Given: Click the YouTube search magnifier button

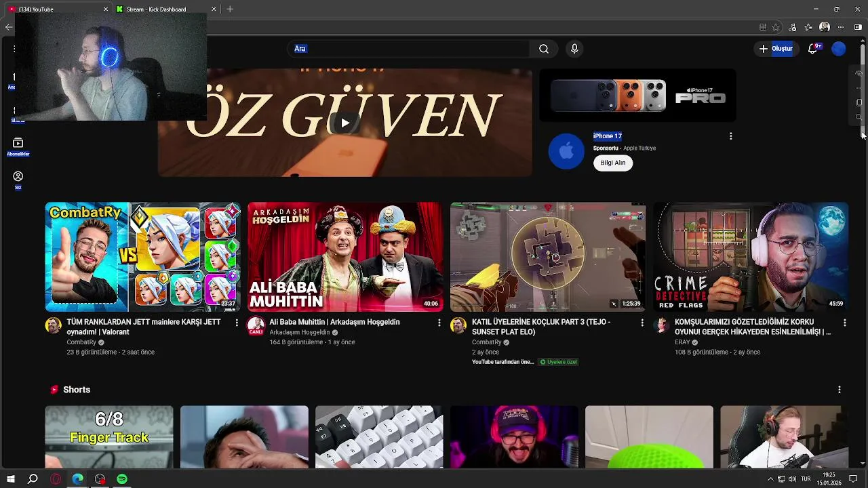Looking at the screenshot, I should (544, 49).
